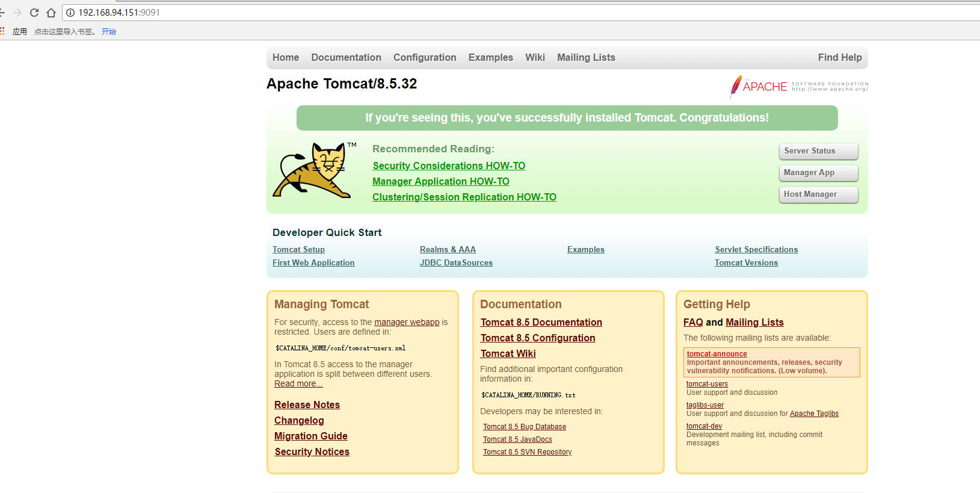Click the browser home icon
The image size is (980, 493).
coord(51,13)
